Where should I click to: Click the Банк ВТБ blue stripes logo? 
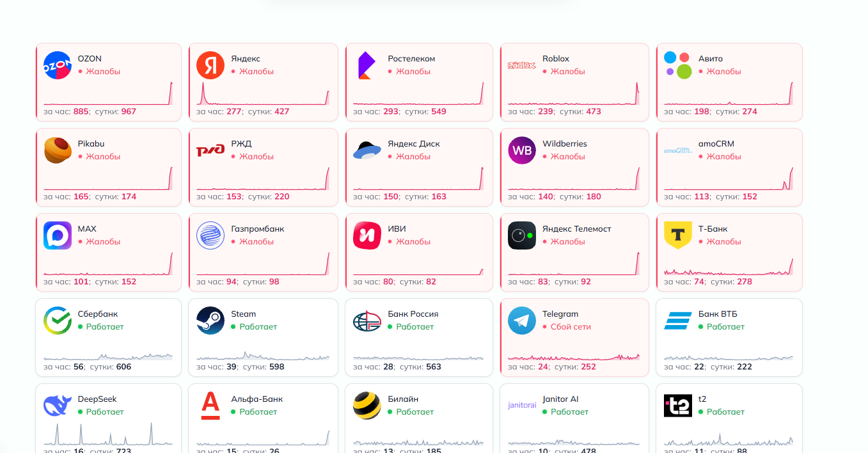pyautogui.click(x=678, y=321)
